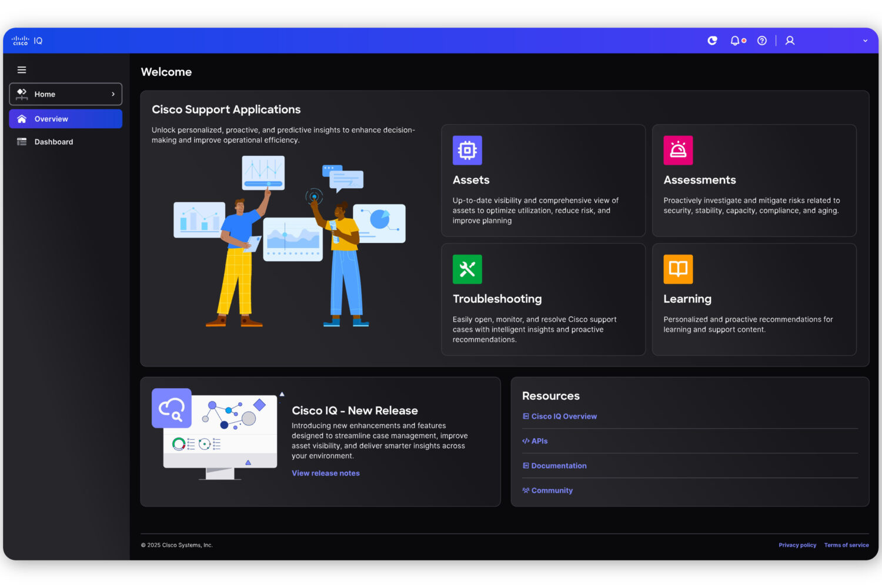
Task: Expand the Home navigation chevron
Action: 113,94
